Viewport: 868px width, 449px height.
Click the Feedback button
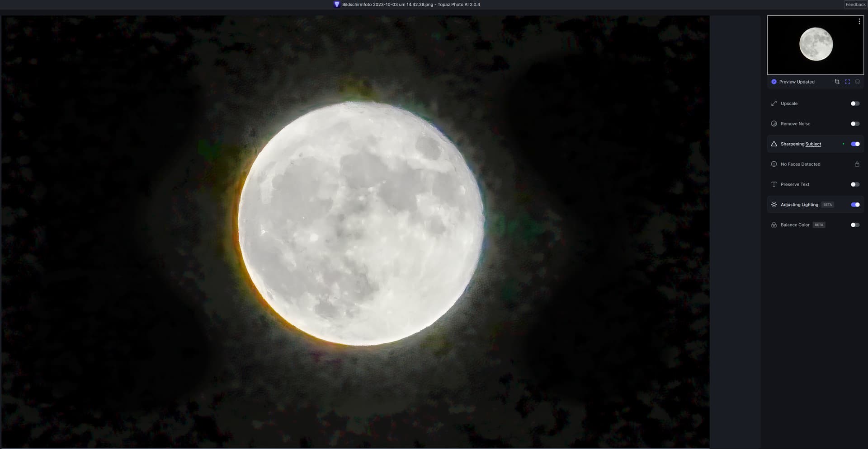(x=855, y=5)
